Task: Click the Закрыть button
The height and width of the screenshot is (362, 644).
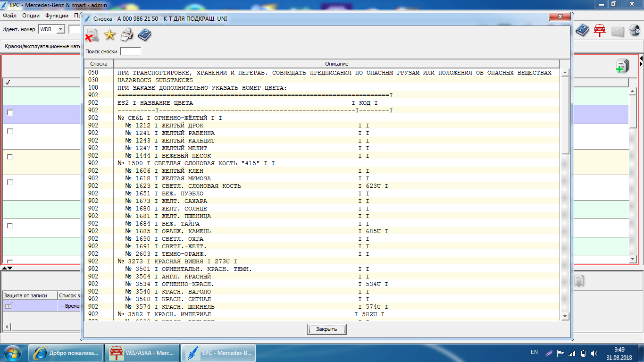Action: [327, 329]
